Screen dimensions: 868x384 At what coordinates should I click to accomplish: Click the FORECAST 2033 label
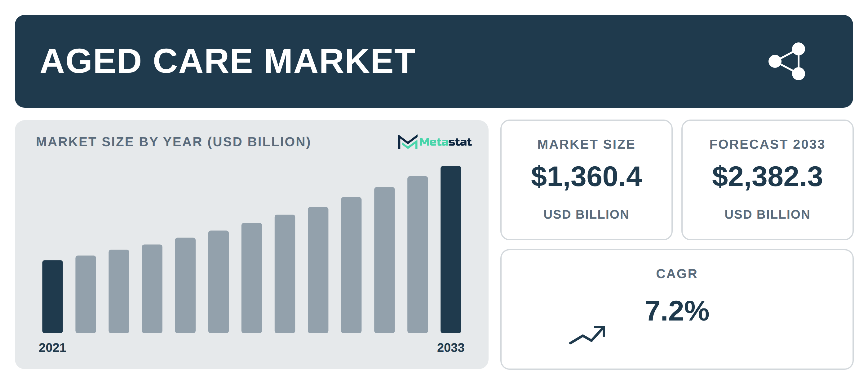tap(767, 144)
